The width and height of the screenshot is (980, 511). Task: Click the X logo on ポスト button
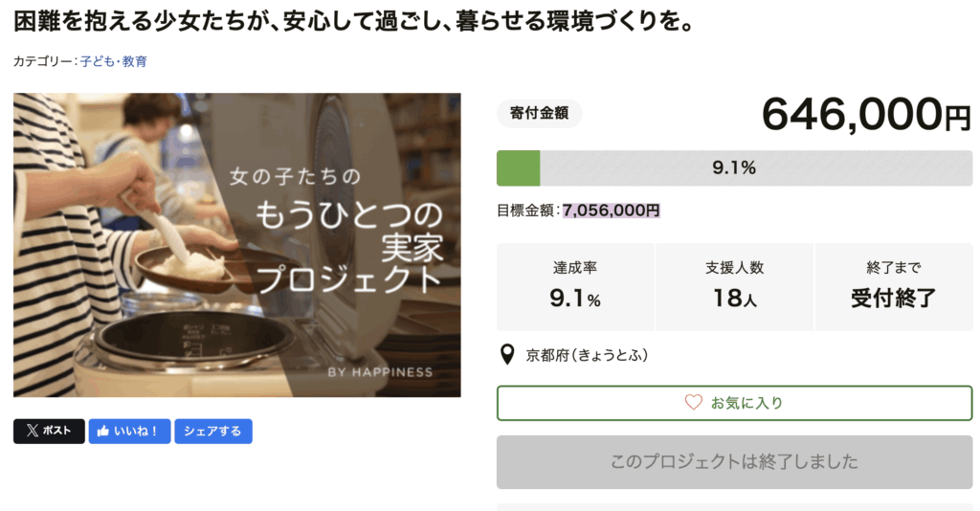pyautogui.click(x=33, y=432)
